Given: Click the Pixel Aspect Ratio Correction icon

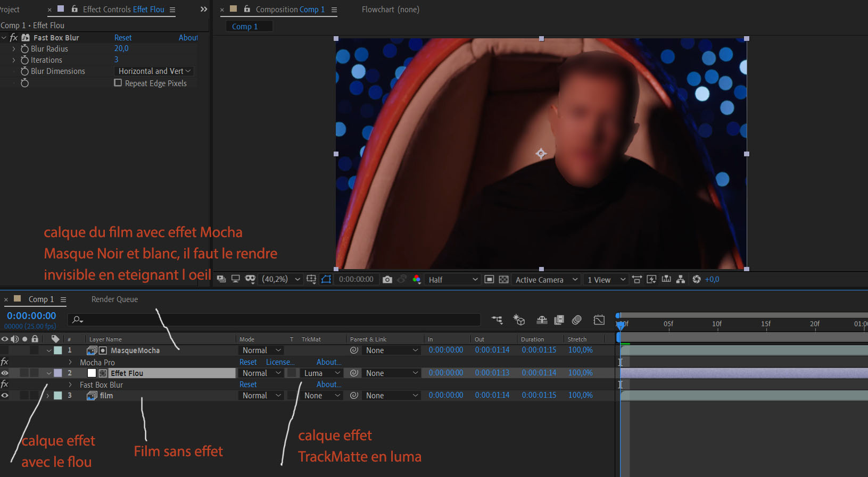Looking at the screenshot, I should 636,279.
